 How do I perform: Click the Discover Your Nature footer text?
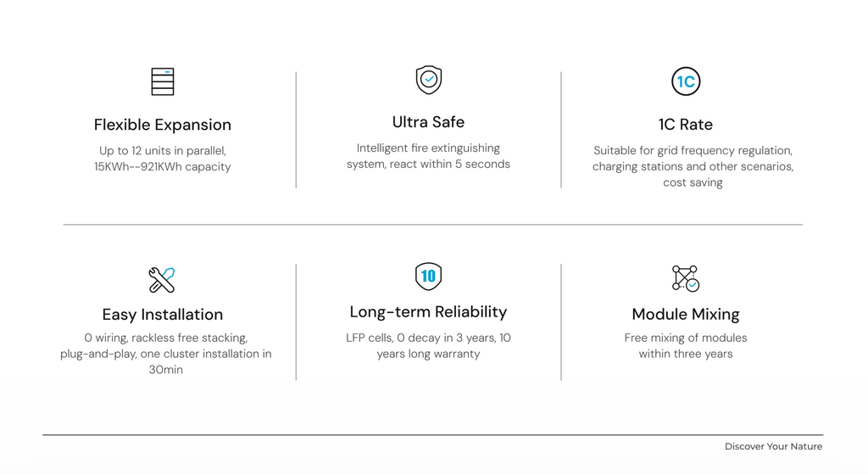pyautogui.click(x=773, y=446)
